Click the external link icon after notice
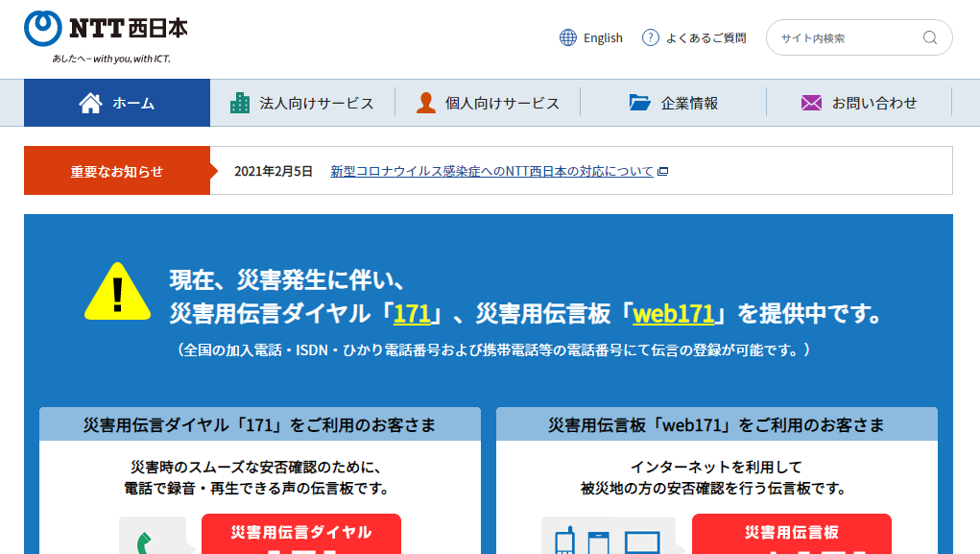The width and height of the screenshot is (980, 554). pos(663,171)
